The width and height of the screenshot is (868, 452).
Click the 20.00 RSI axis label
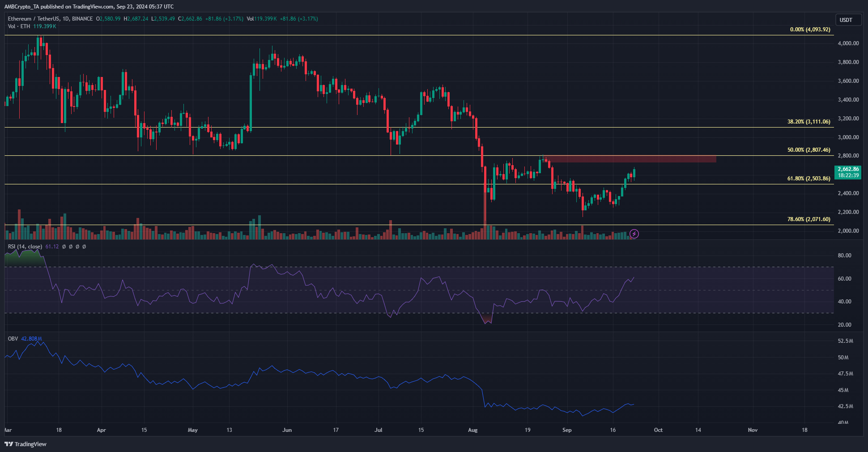(844, 325)
